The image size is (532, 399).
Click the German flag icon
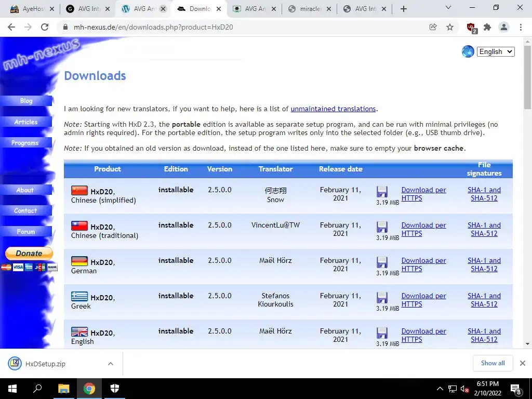(x=79, y=261)
